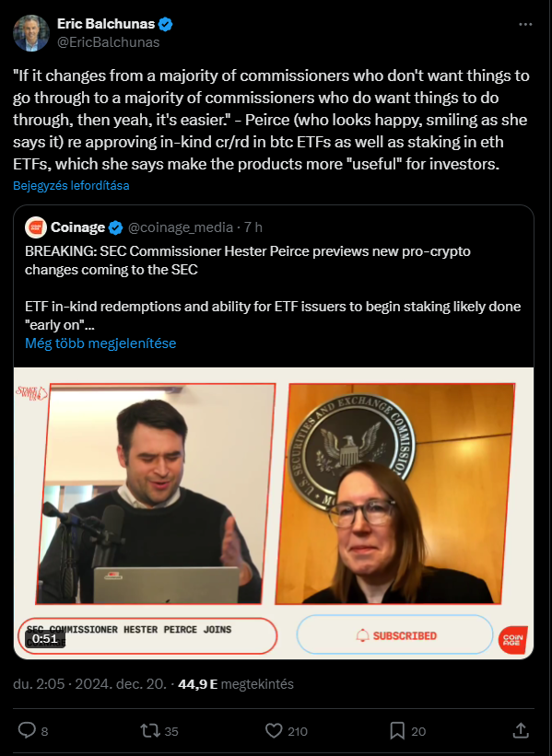Click Eric Balchunas verified badge
552x756 pixels.
[x=166, y=24]
